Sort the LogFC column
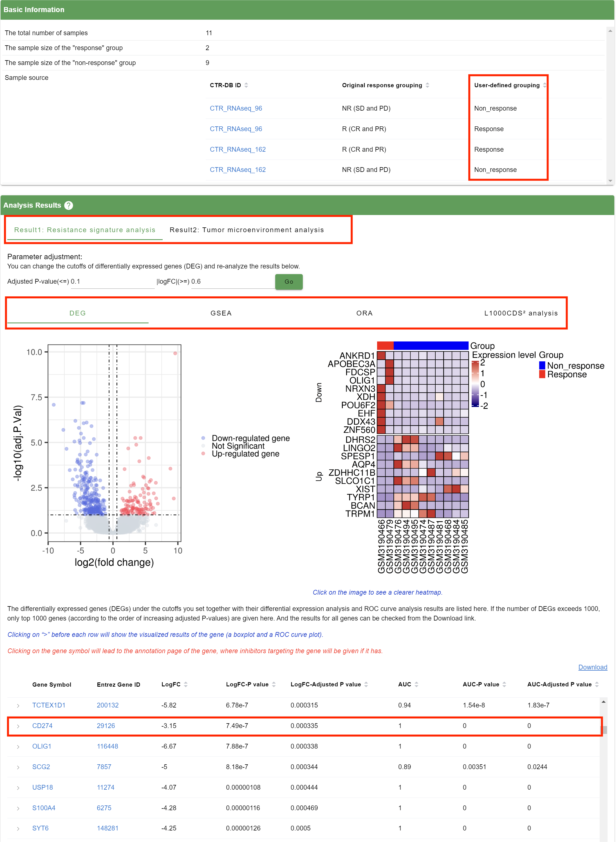 (x=186, y=684)
